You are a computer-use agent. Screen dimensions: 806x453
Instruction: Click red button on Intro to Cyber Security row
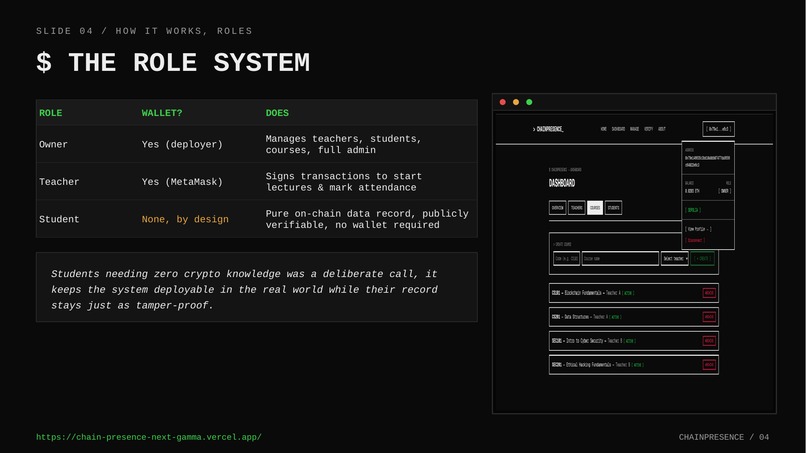(709, 341)
